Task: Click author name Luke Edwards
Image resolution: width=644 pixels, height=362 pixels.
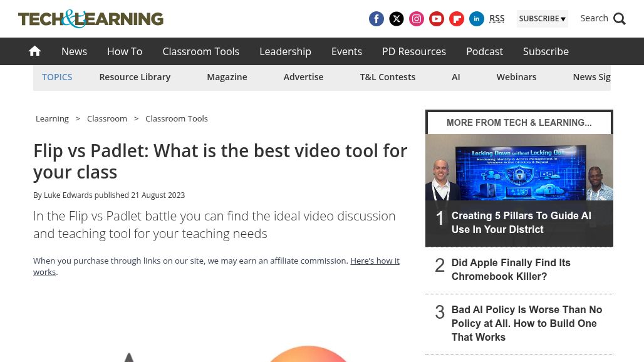Action: (68, 195)
